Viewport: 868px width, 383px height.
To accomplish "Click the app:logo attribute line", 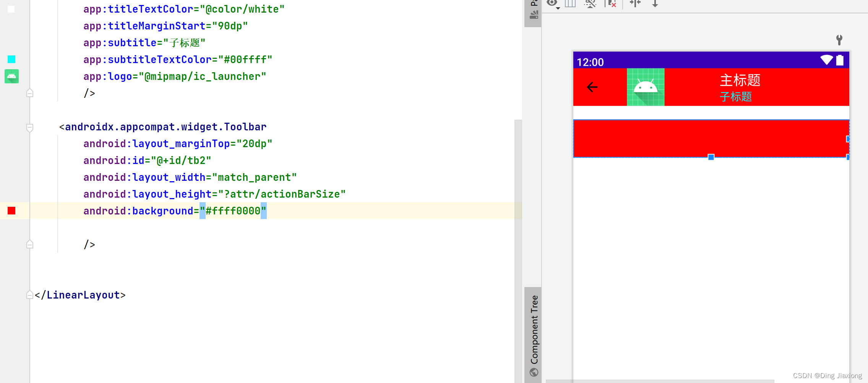I will tap(175, 76).
